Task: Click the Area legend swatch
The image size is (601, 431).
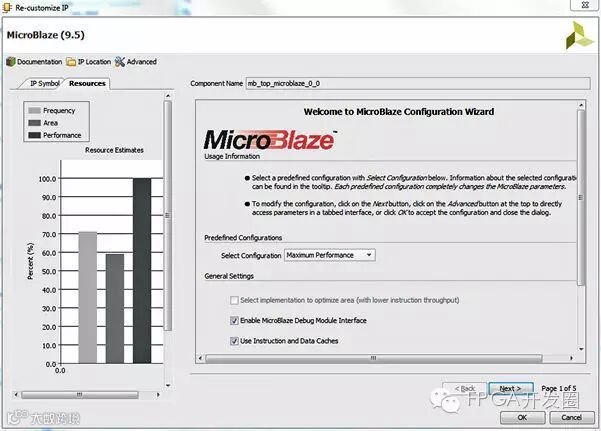Action: [x=34, y=123]
